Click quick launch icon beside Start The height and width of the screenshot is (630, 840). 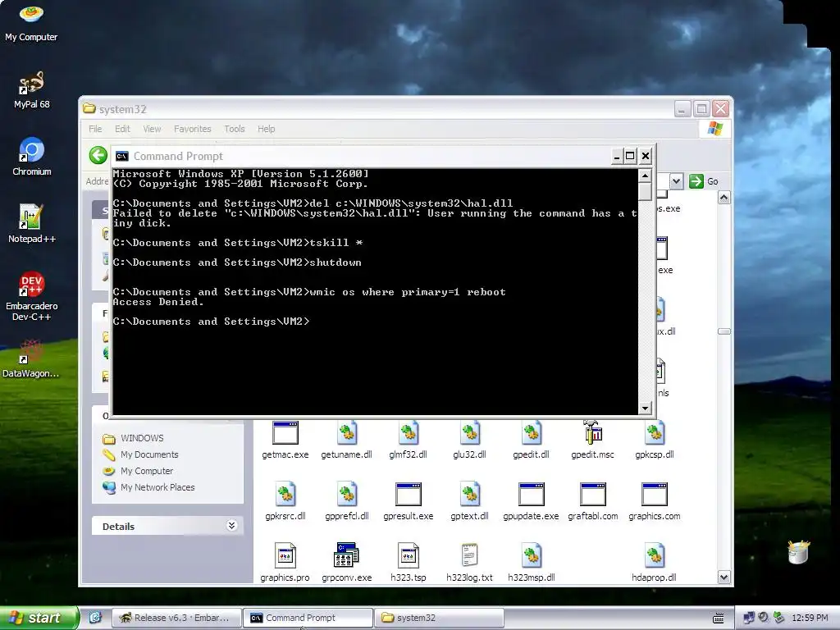point(95,618)
